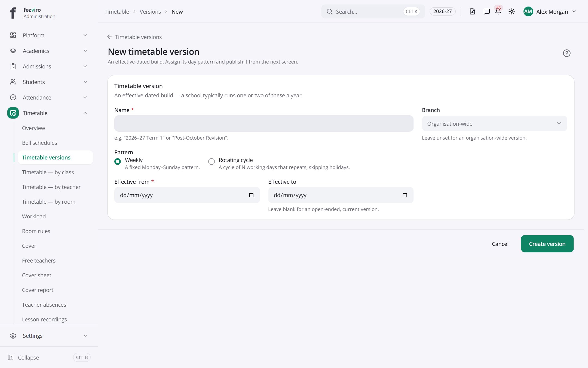Image resolution: width=588 pixels, height=368 pixels.
Task: Click the Settings gear icon
Action: pyautogui.click(x=13, y=336)
